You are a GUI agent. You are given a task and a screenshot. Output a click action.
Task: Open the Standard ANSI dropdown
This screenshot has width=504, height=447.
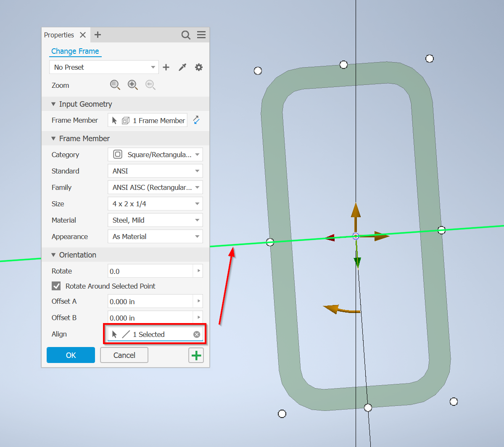click(155, 171)
